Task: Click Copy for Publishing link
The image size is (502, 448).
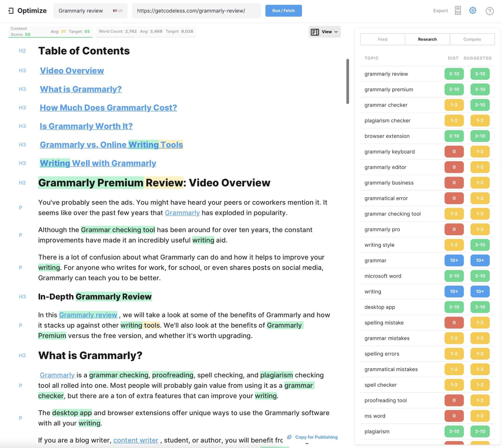Action: (x=316, y=437)
